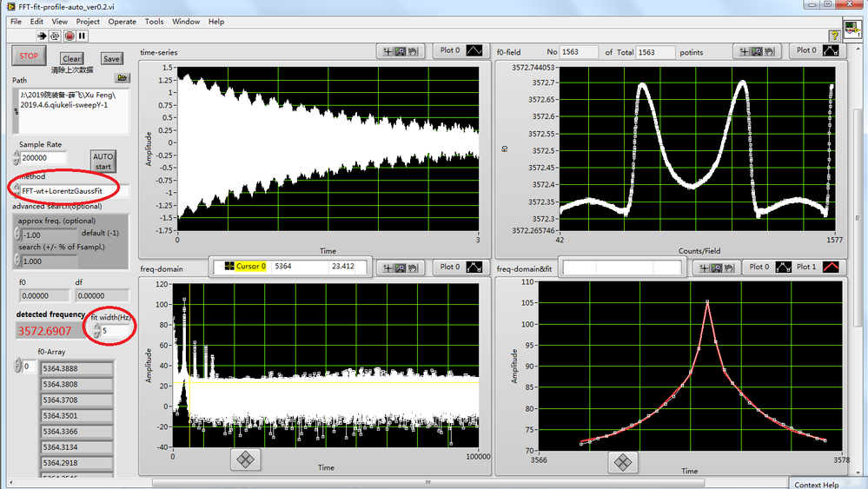This screenshot has height=489, width=868.
Task: Select zoom tool in time-series graph palette
Action: (x=401, y=51)
